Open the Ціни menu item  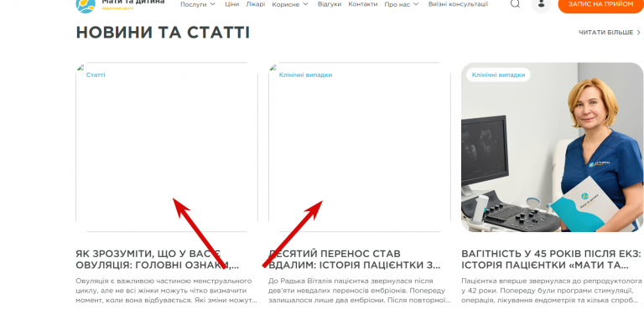point(232,4)
